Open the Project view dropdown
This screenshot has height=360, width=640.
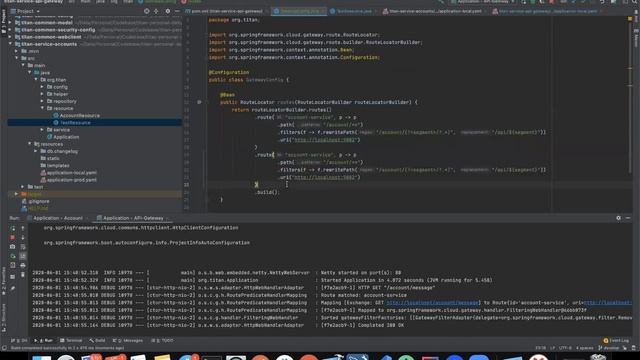point(25,11)
